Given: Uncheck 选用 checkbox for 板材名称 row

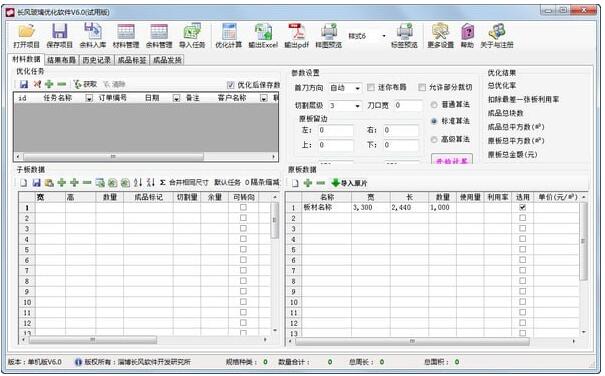Looking at the screenshot, I should (x=522, y=207).
